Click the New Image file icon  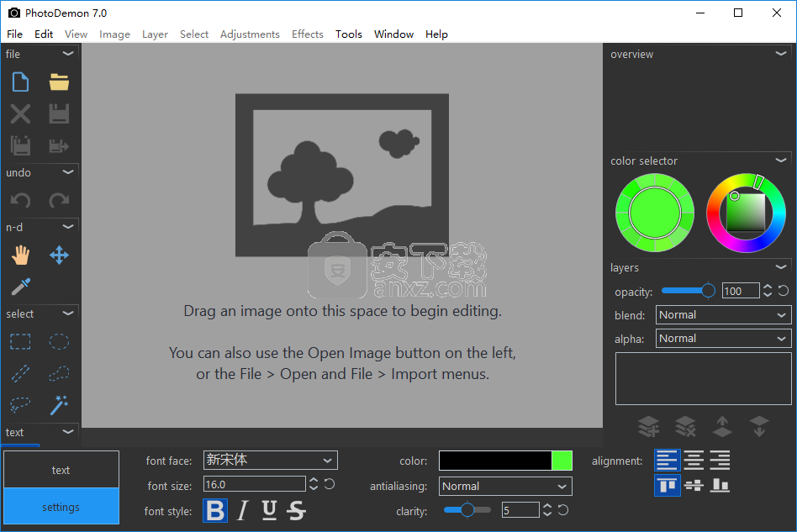(x=20, y=82)
